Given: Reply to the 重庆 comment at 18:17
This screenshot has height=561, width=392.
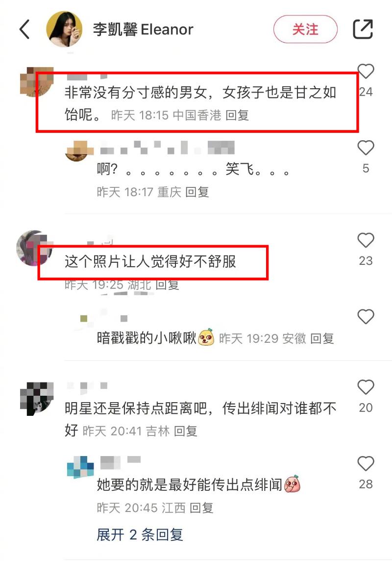Looking at the screenshot, I should click(x=197, y=192).
